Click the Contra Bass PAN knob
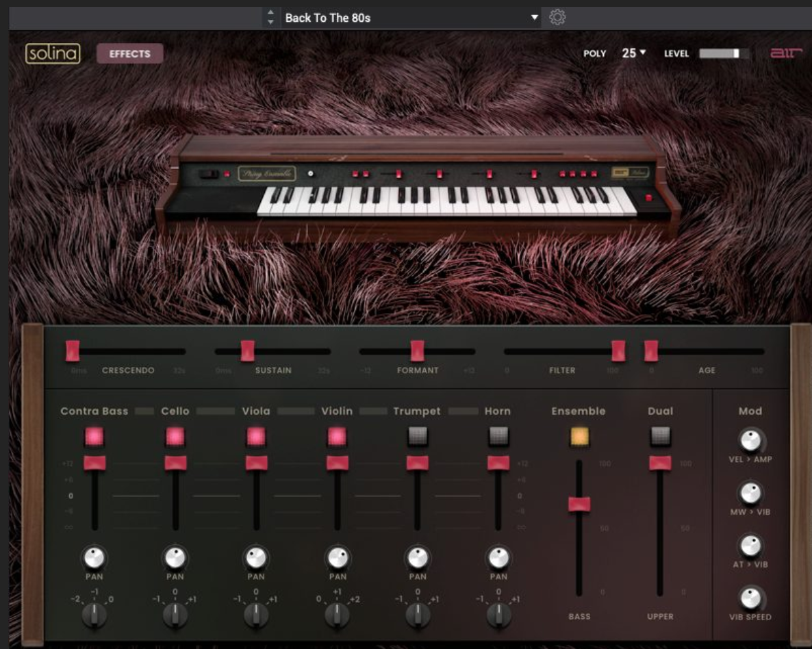The width and height of the screenshot is (812, 649). point(94,557)
